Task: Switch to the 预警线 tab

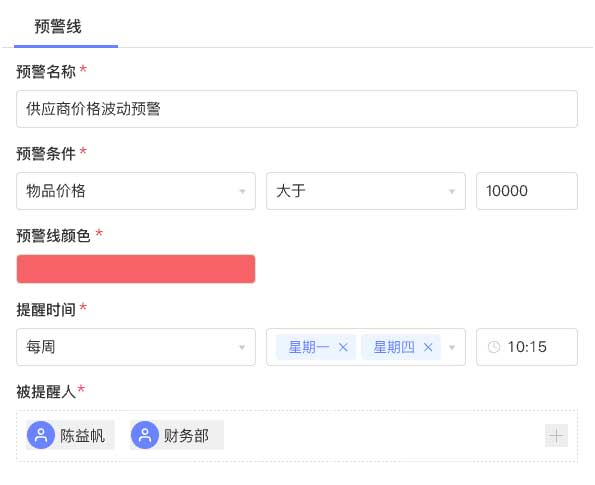Action: [x=58, y=27]
